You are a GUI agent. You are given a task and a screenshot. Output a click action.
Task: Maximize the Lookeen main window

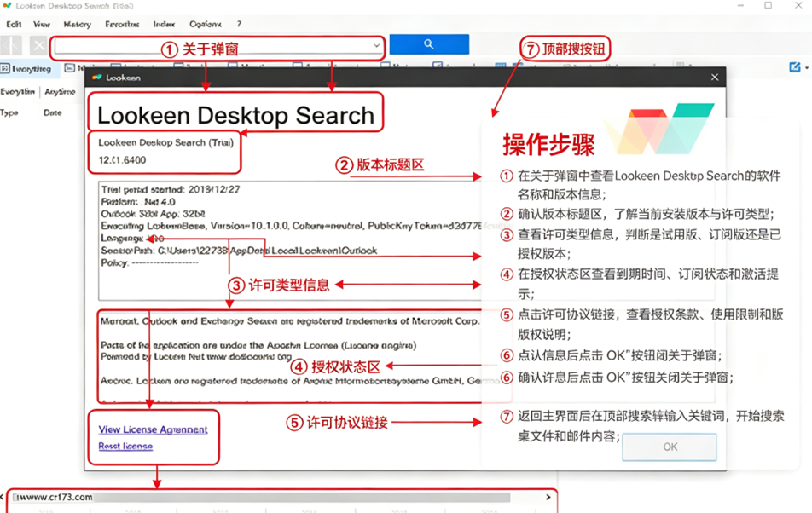tap(768, 6)
